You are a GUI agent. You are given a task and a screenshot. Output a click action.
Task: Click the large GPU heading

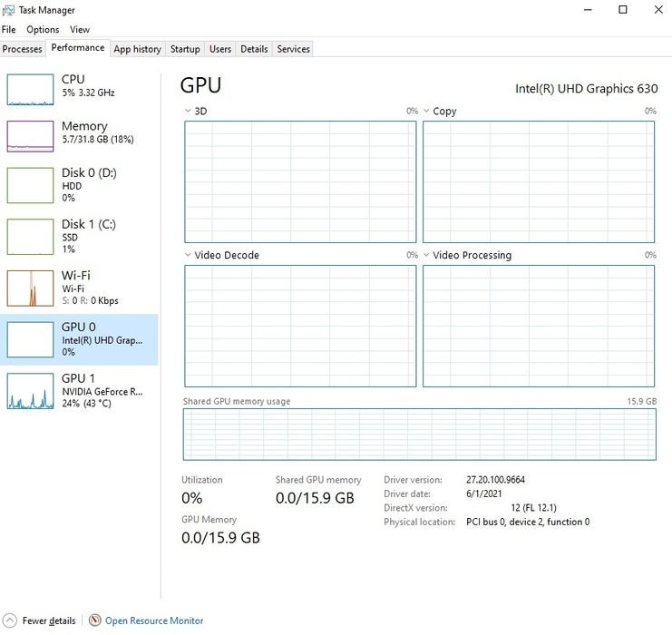click(x=200, y=85)
